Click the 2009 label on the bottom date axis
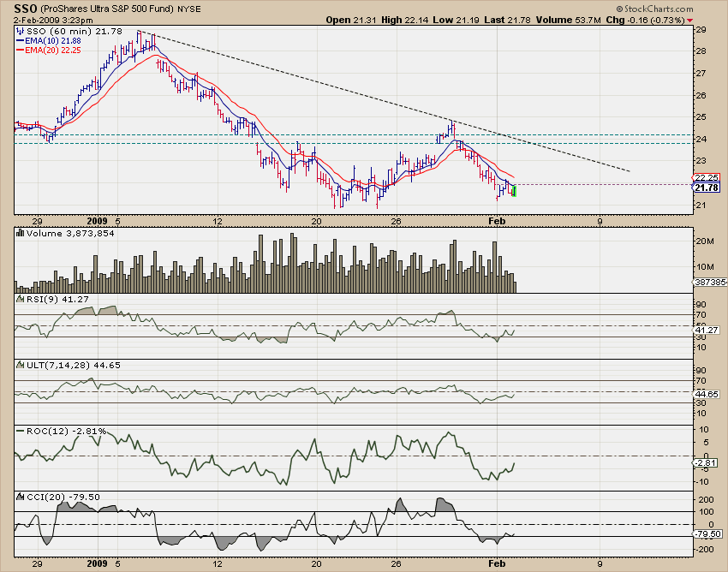This screenshot has width=728, height=572. point(97,563)
